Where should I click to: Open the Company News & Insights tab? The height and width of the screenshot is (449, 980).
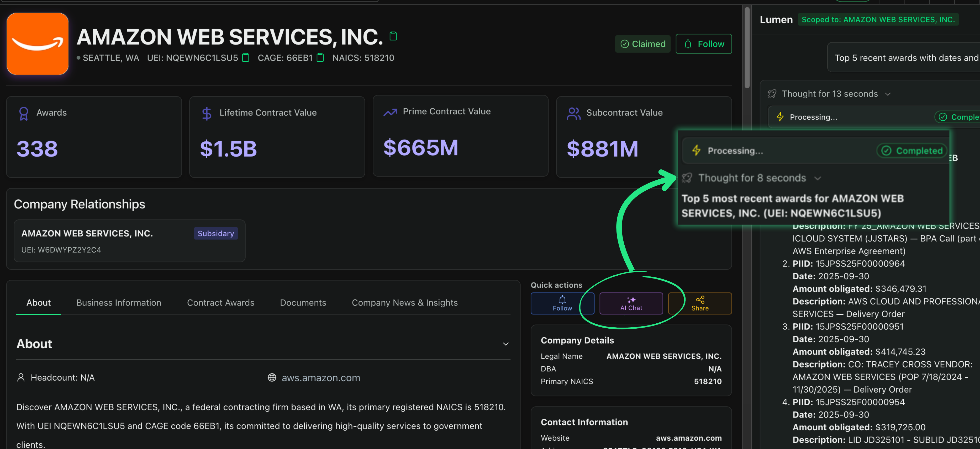click(404, 303)
